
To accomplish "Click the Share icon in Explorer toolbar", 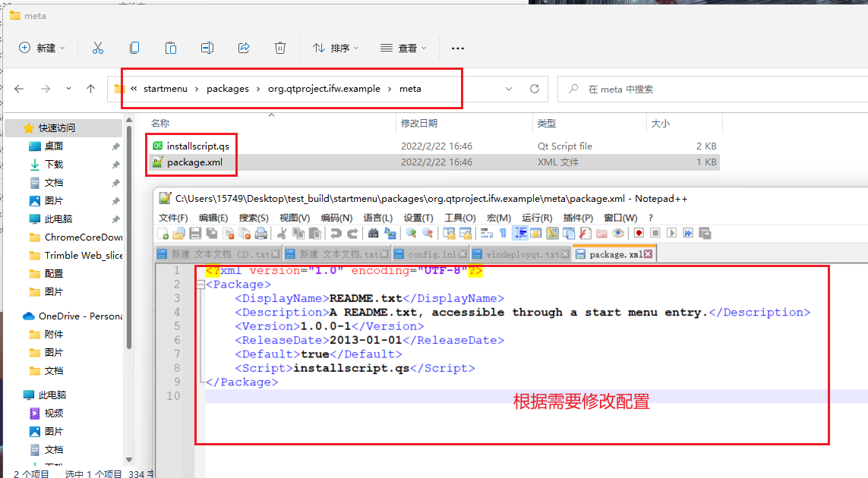I will [244, 48].
